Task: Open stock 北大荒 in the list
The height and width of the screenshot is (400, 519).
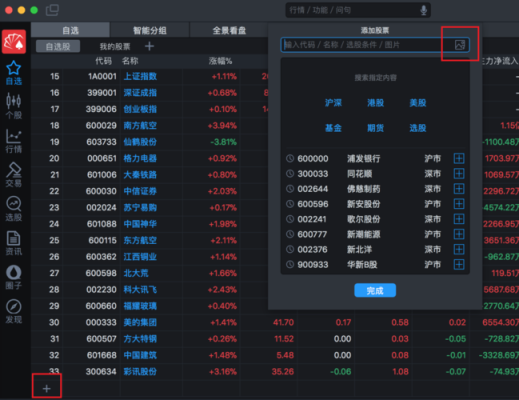Action: tap(136, 273)
